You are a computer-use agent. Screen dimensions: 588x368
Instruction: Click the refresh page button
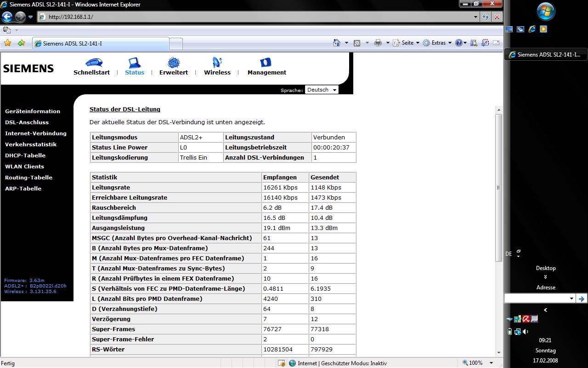[486, 17]
